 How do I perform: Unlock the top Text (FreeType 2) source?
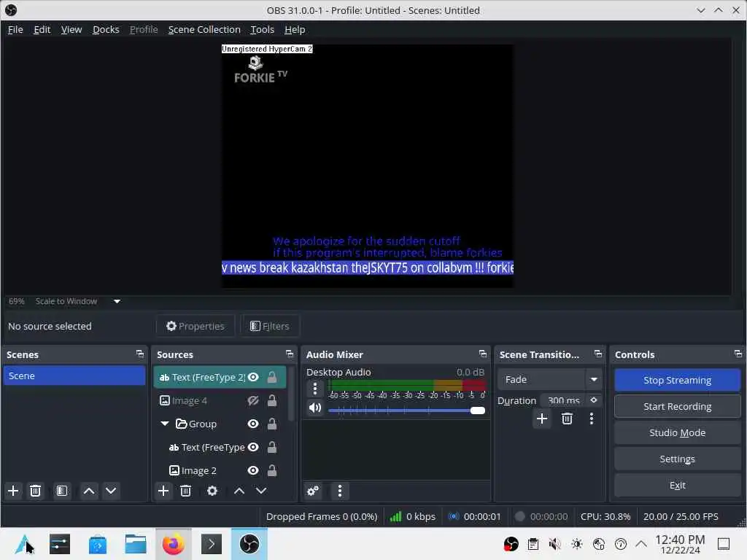[x=272, y=377]
